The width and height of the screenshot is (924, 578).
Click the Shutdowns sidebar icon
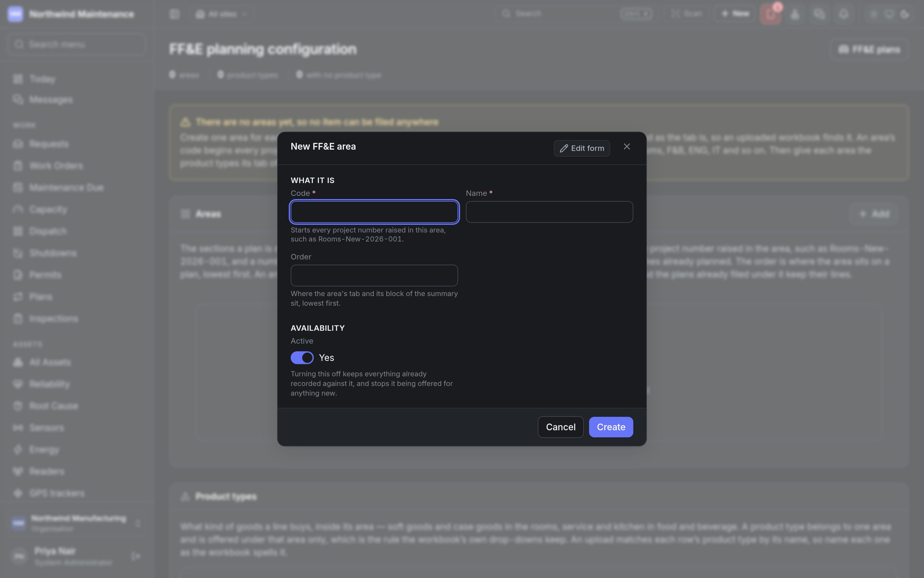coord(18,253)
